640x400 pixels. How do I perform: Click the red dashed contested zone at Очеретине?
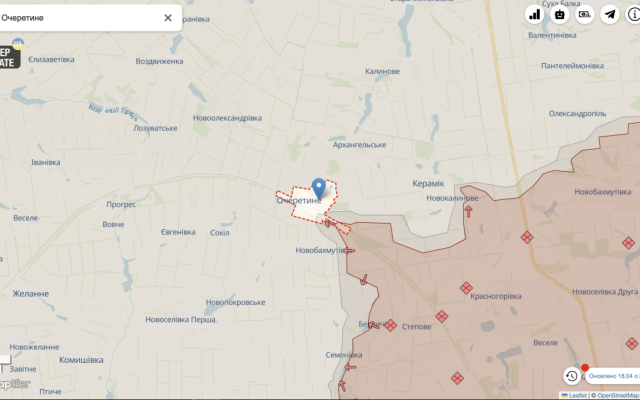300,198
